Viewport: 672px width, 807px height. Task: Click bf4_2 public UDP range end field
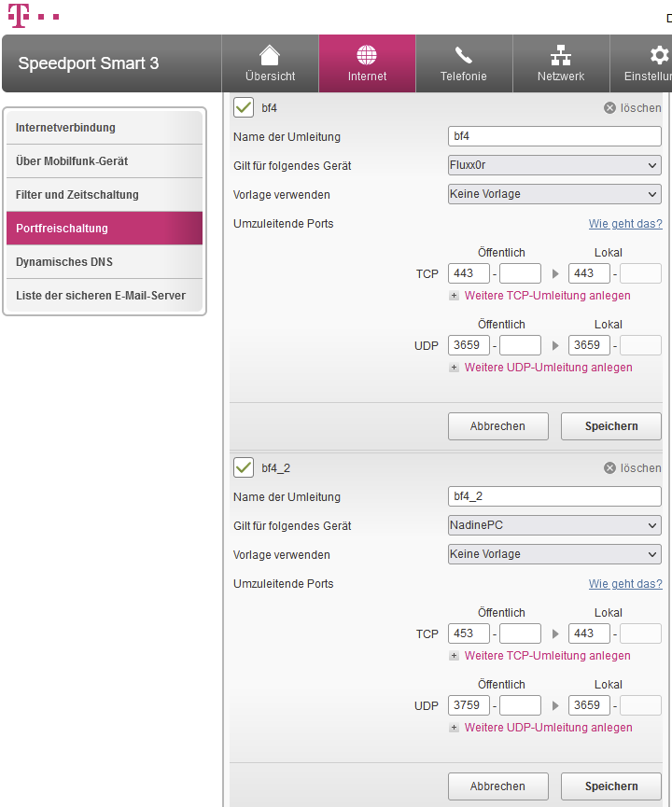520,705
